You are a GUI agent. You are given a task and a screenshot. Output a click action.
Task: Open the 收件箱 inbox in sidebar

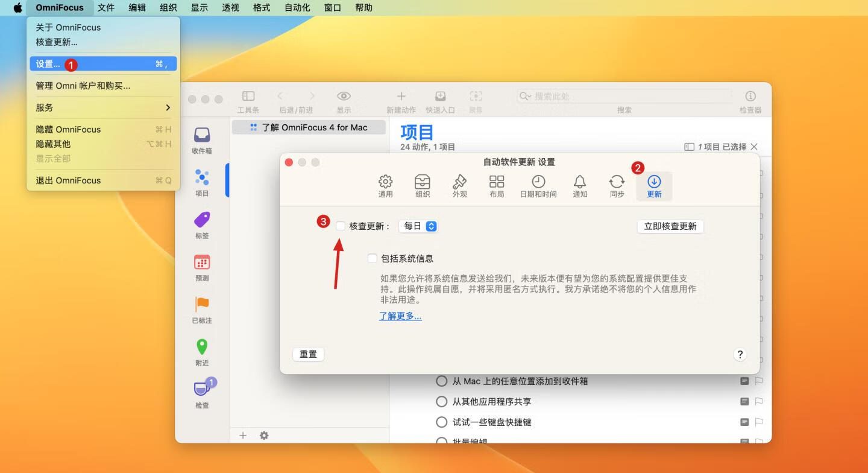[x=202, y=140]
